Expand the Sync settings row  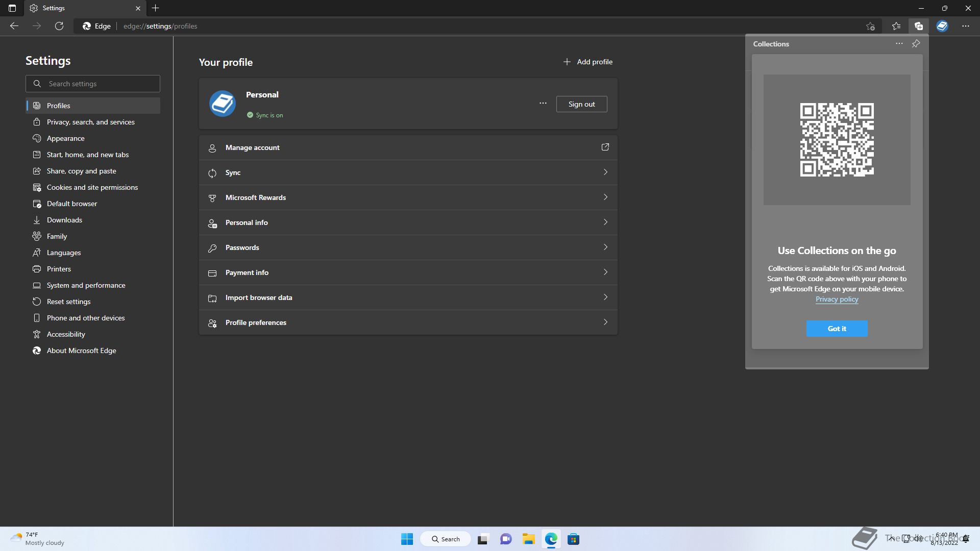(408, 172)
